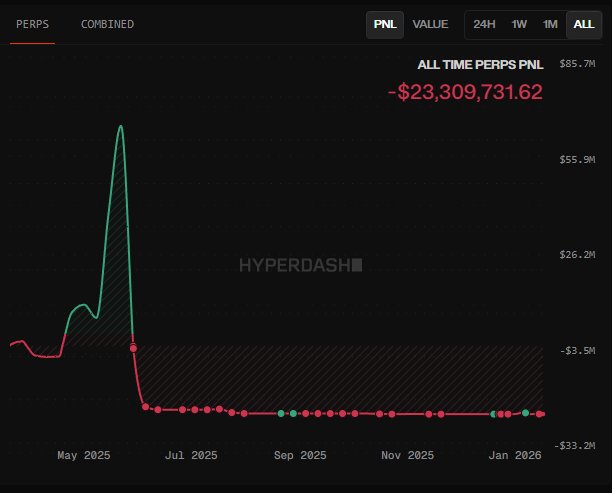Click the $85.7M y-axis label
The width and height of the screenshot is (612, 493).
tap(577, 63)
